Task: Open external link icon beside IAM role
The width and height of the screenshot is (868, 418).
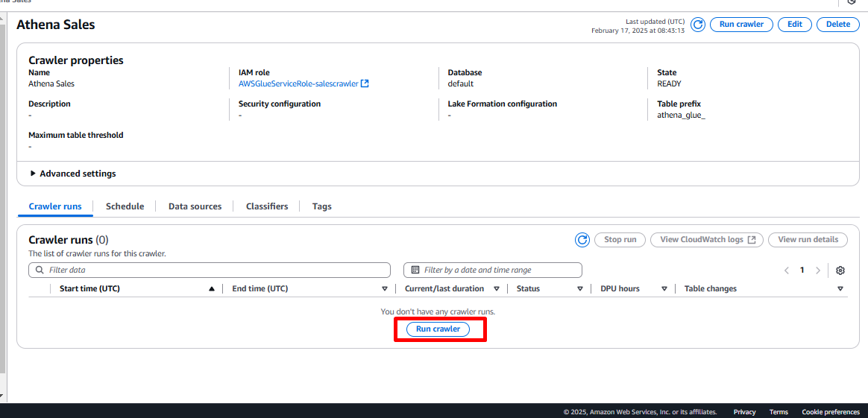Action: coord(365,84)
